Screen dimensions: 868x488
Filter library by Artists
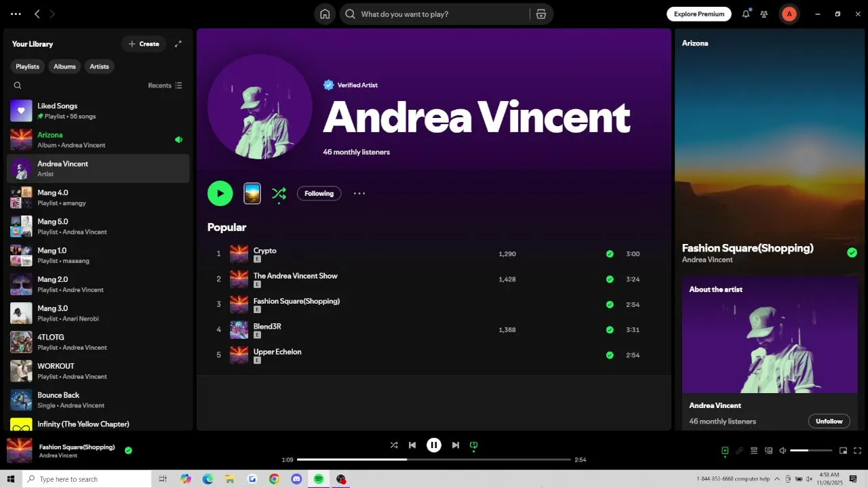click(x=100, y=66)
